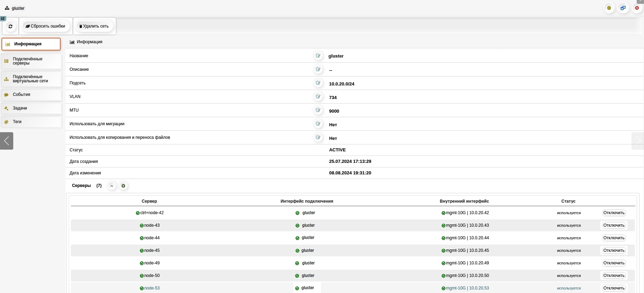This screenshot has height=293, width=644.
Task: Open the Теги section
Action: coord(31,122)
